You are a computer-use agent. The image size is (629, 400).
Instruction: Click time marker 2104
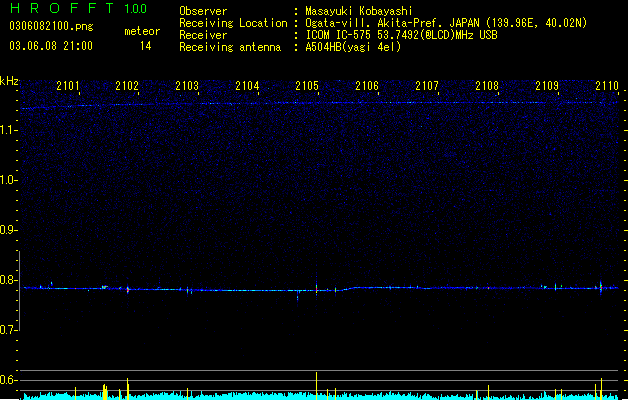tap(247, 86)
